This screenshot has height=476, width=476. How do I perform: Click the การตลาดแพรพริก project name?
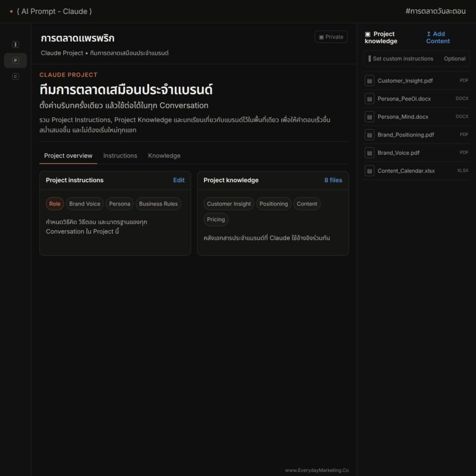pos(78,39)
